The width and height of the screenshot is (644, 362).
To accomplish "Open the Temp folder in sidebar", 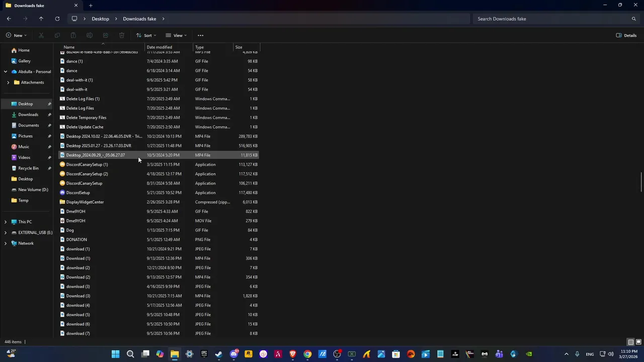I will pyautogui.click(x=23, y=200).
